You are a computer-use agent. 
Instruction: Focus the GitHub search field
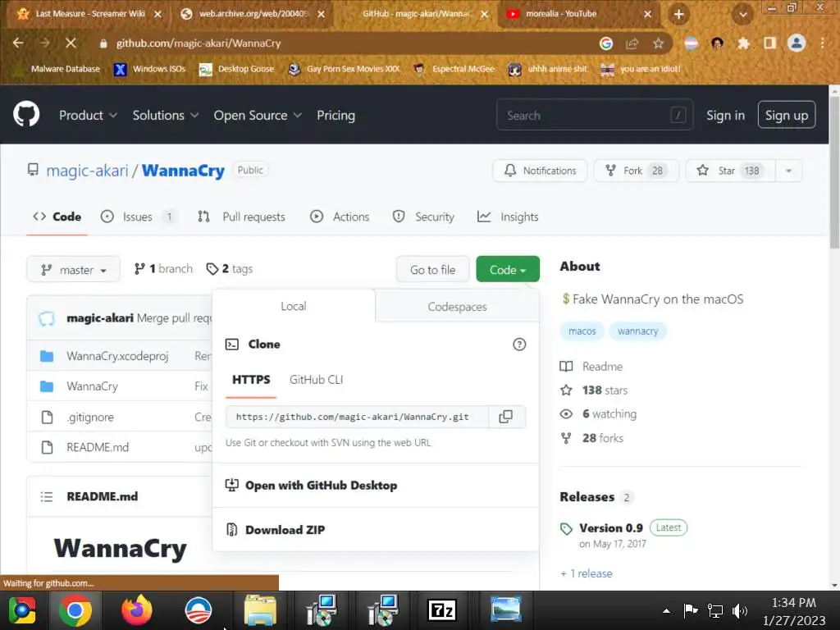click(x=595, y=115)
